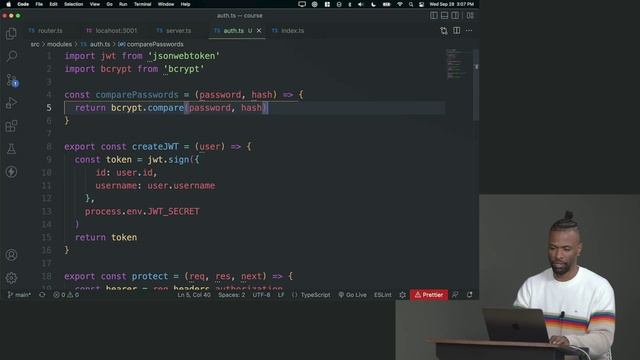640x360 pixels.
Task: Open the Apple menu
Action: [x=9, y=4]
